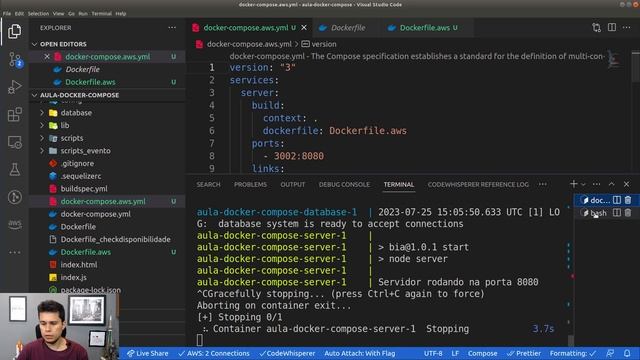Create a new terminal with plus icon
The height and width of the screenshot is (360, 640).
pyautogui.click(x=573, y=184)
